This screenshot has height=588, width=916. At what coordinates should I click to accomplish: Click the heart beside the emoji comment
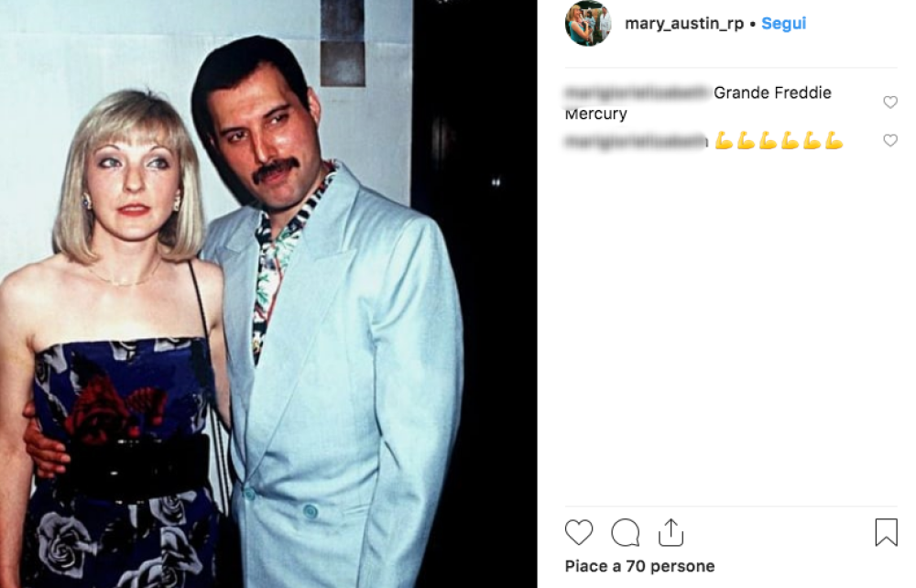(889, 140)
